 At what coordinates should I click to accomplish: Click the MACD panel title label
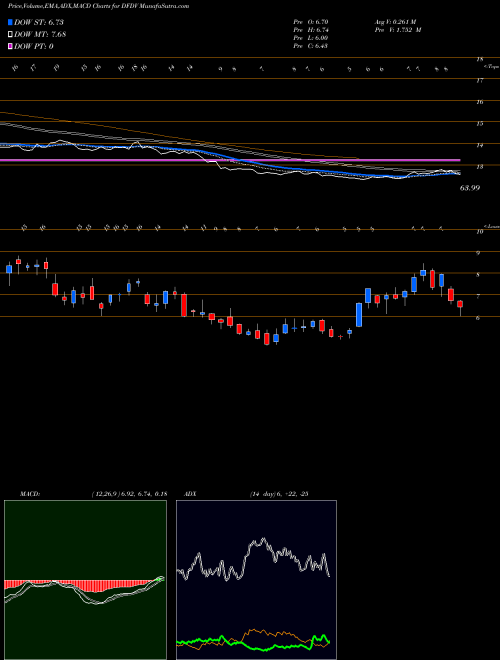29,494
